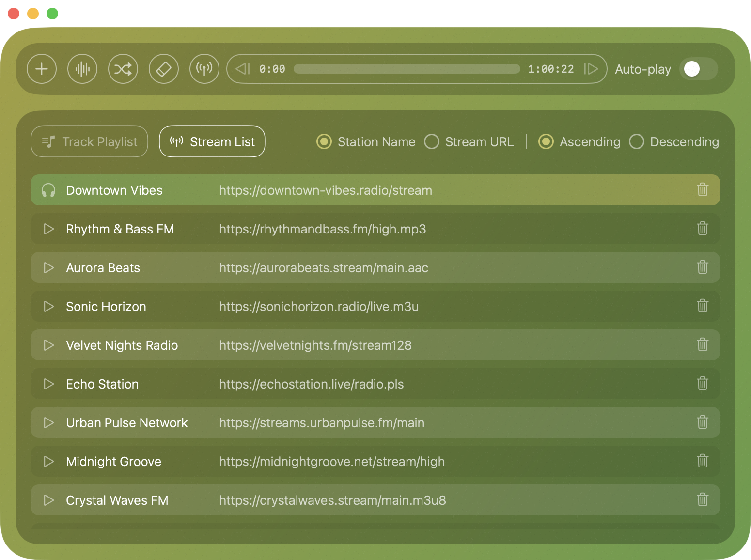Delete the Sonic Horizon stream
The height and width of the screenshot is (560, 751).
pyautogui.click(x=702, y=306)
